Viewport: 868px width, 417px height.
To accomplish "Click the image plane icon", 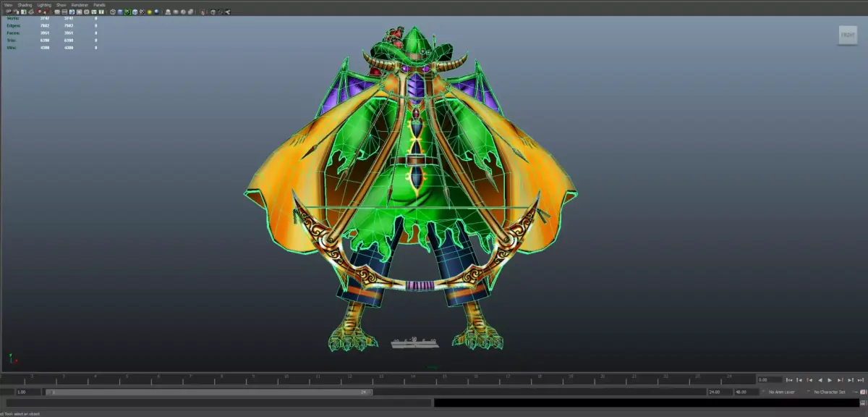I will [x=31, y=12].
